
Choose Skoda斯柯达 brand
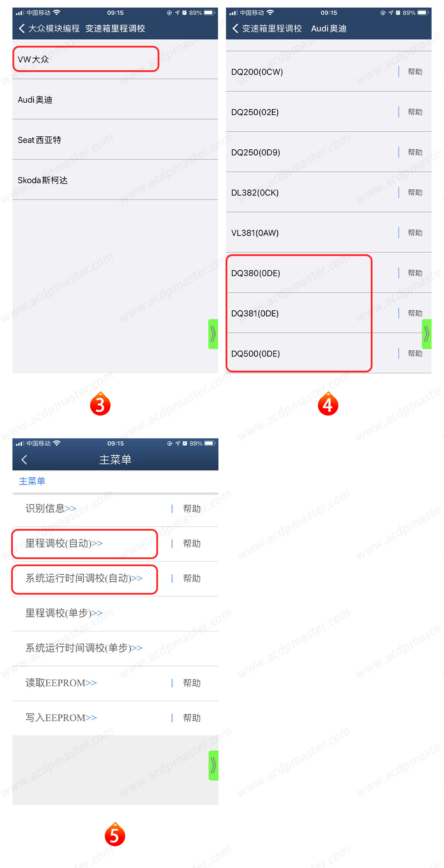click(115, 180)
